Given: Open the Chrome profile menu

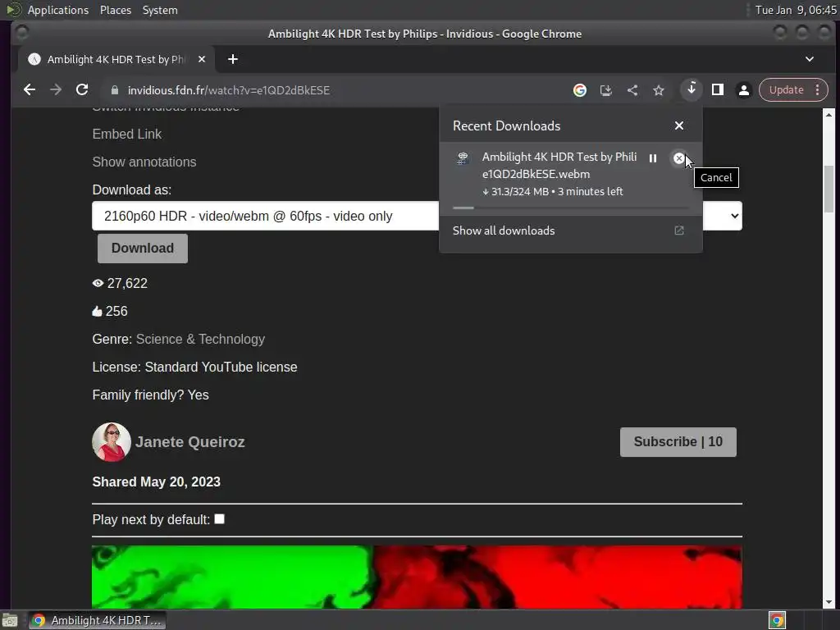Looking at the screenshot, I should click(743, 90).
